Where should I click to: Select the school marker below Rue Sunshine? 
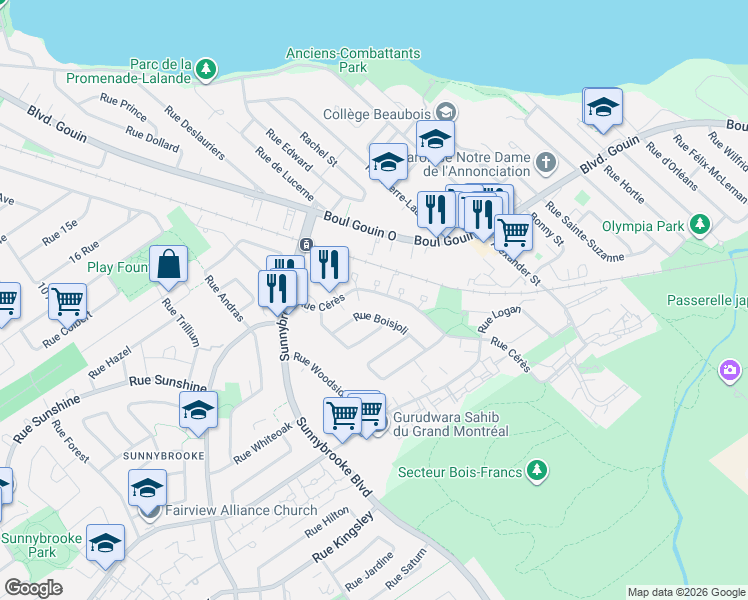[x=198, y=413]
